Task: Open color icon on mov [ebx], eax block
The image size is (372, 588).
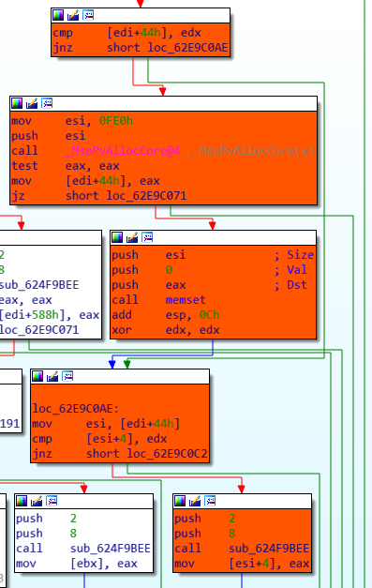Action: click(22, 501)
